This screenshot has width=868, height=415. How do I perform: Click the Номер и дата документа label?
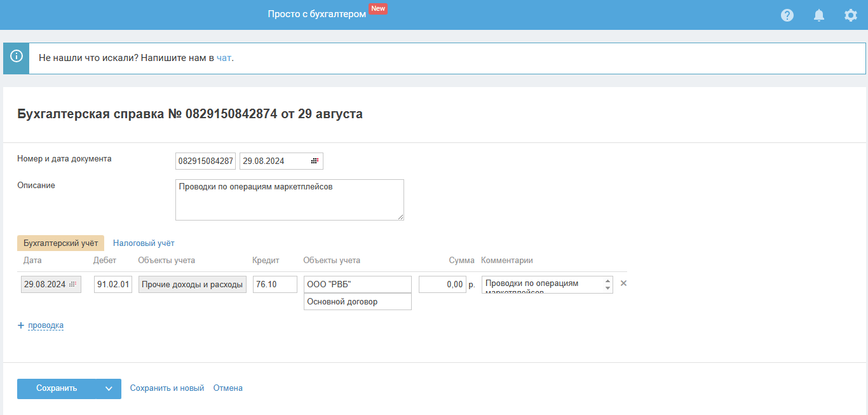click(x=64, y=159)
